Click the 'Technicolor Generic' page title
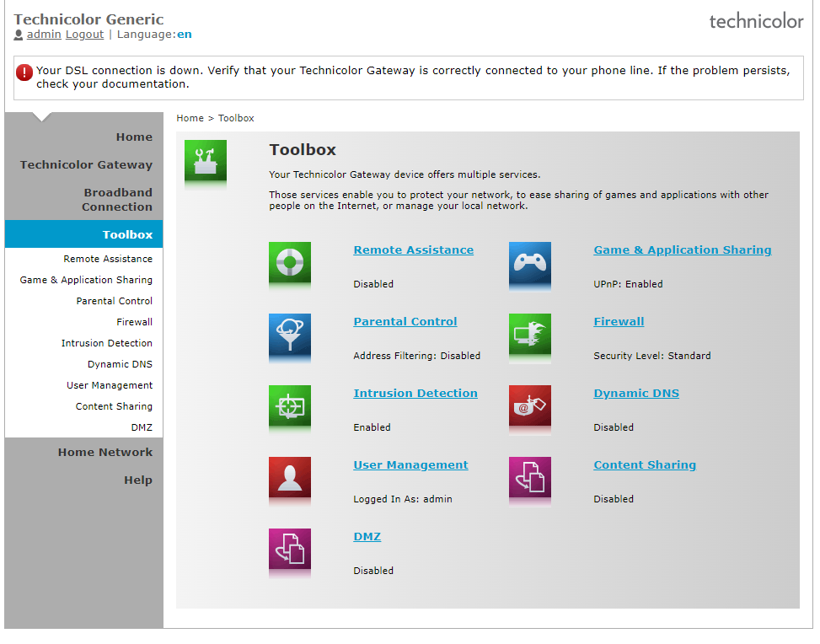The image size is (820, 644). pyautogui.click(x=88, y=19)
